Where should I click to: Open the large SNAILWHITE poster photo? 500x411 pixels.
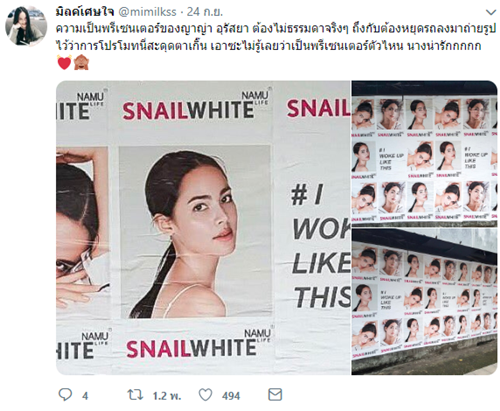[x=203, y=228]
